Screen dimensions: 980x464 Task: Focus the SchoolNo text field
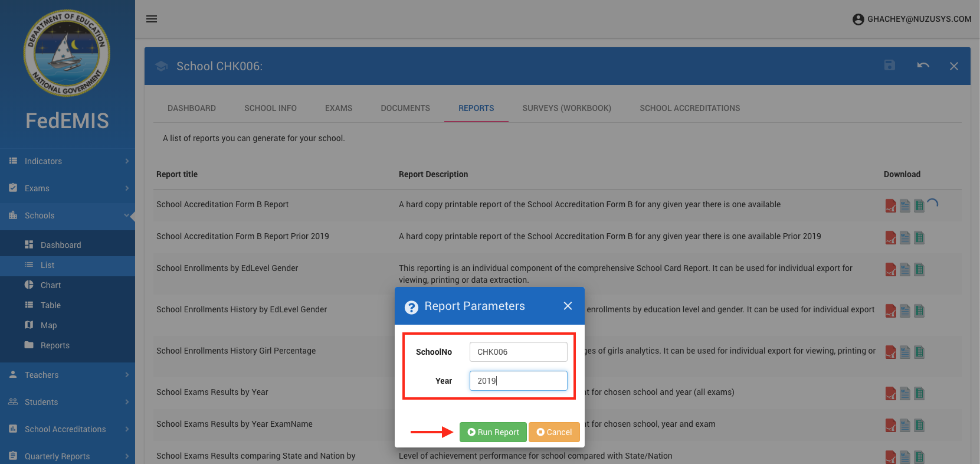point(518,352)
